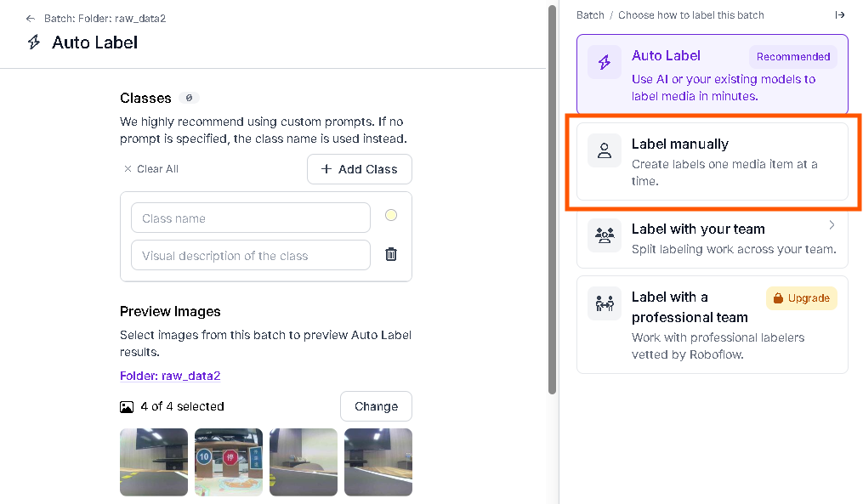Click the Classes count badge icon
863x504 pixels.
(189, 98)
